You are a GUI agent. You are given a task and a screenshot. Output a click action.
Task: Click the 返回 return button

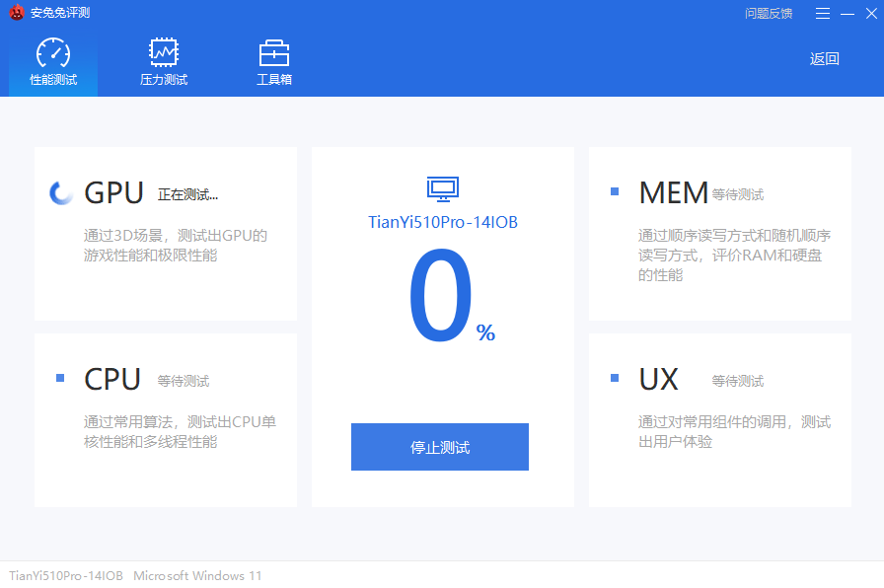825,59
